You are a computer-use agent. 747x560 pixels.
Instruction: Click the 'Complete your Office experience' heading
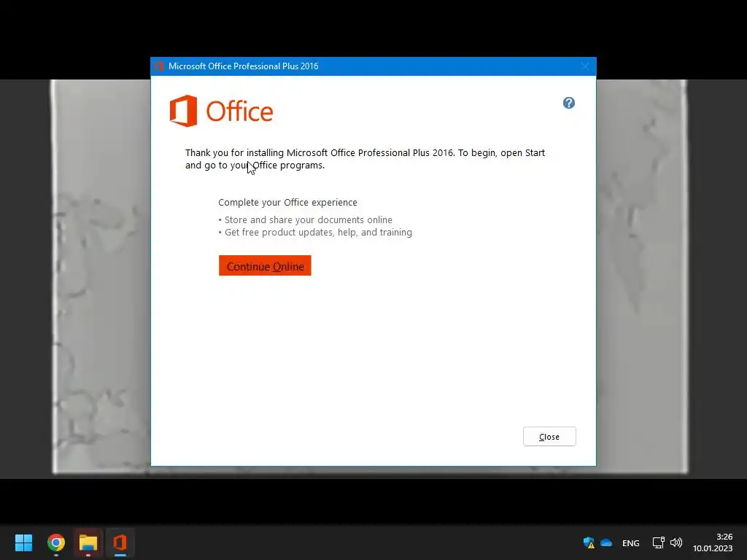(x=287, y=203)
